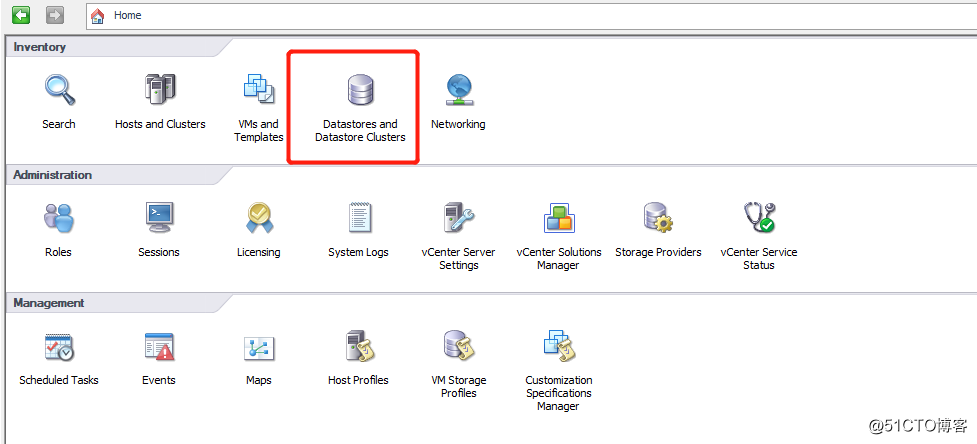Open the vCenter Service Status stethoscope icon
The height and width of the screenshot is (444, 977).
759,217
